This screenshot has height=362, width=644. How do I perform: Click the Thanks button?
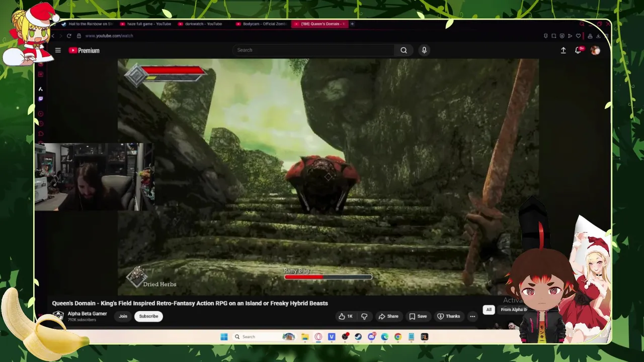click(x=448, y=316)
